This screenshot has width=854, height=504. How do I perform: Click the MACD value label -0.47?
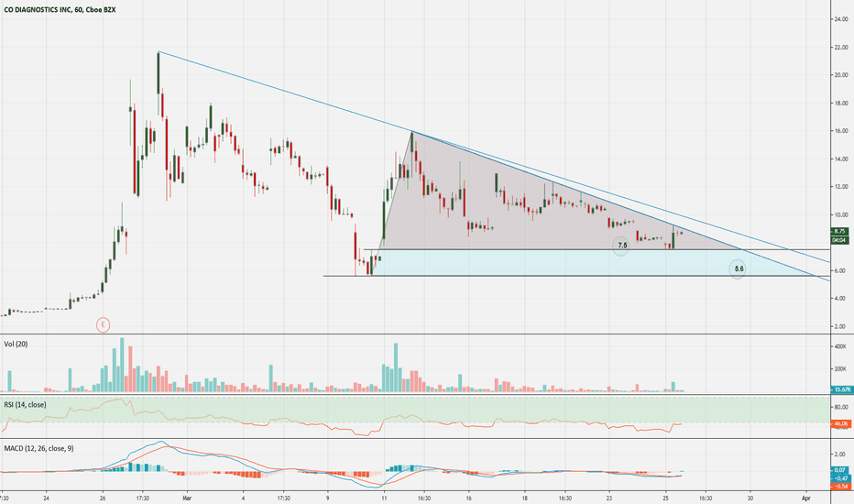pyautogui.click(x=839, y=477)
